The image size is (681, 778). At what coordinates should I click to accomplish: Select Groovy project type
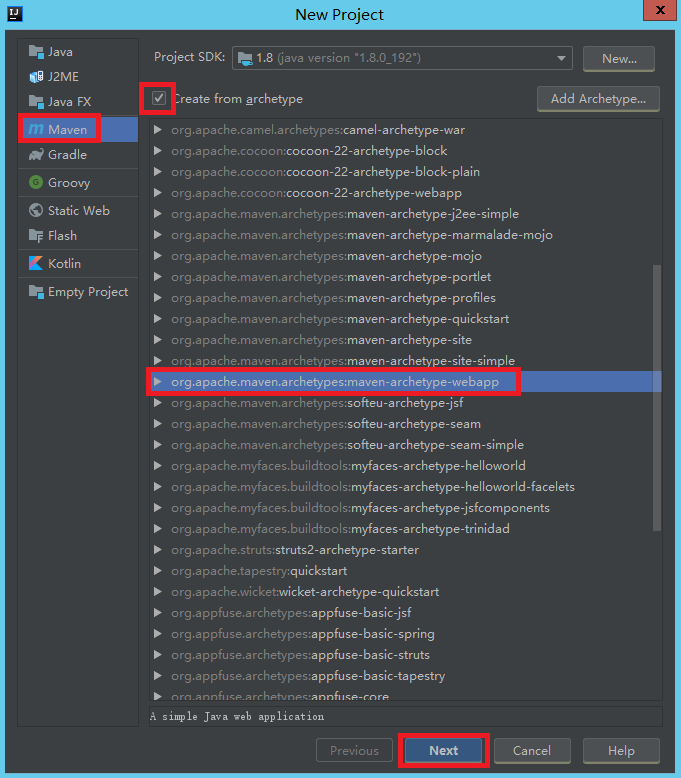(x=78, y=183)
